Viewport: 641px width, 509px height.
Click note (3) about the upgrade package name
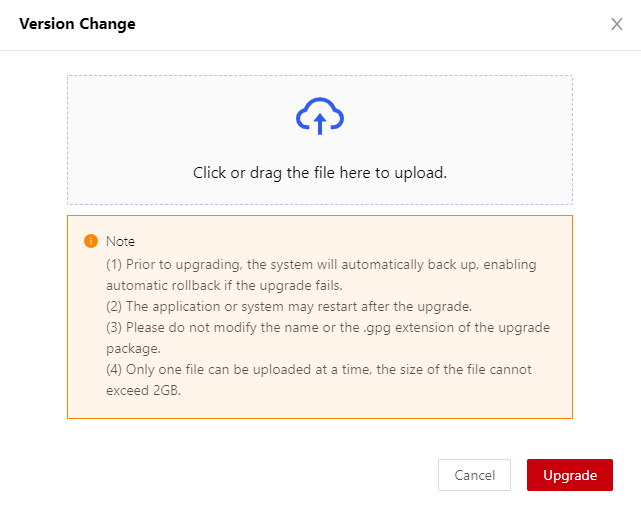click(x=328, y=327)
